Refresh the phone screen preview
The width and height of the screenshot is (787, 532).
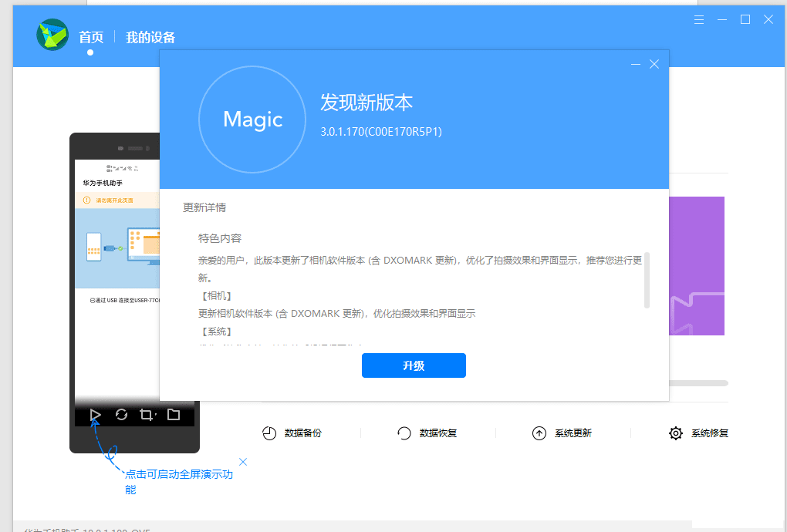pos(121,415)
